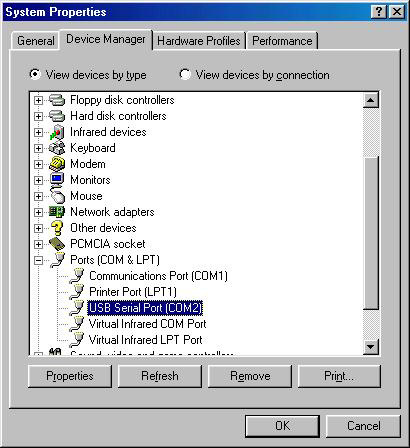
Task: Select the Network adapters card icon
Action: pyautogui.click(x=57, y=212)
